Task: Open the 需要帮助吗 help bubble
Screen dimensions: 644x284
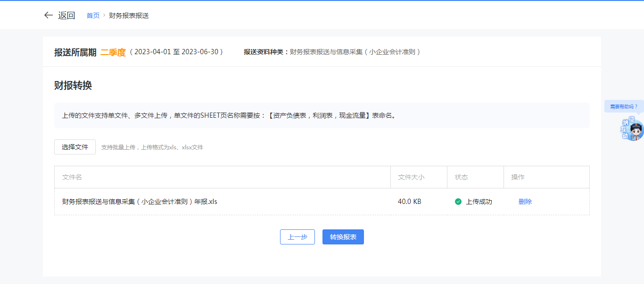Action: tap(624, 106)
